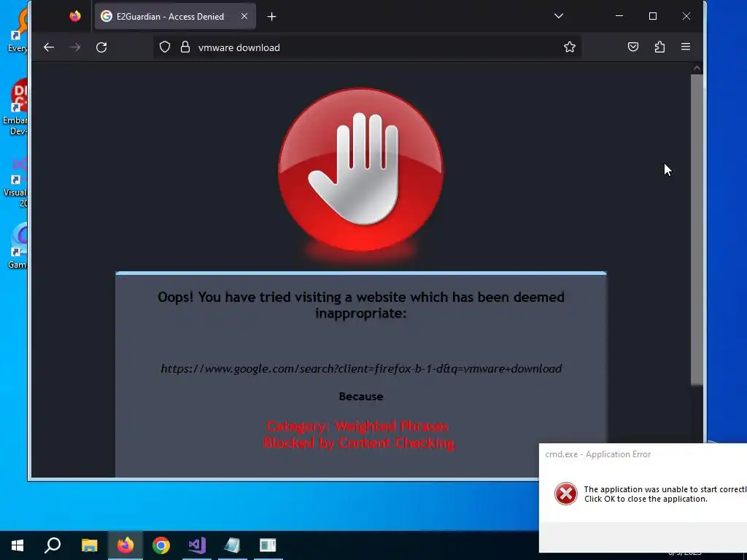Click the page vertical scrollbar thumb
747x560 pixels.
click(x=697, y=228)
